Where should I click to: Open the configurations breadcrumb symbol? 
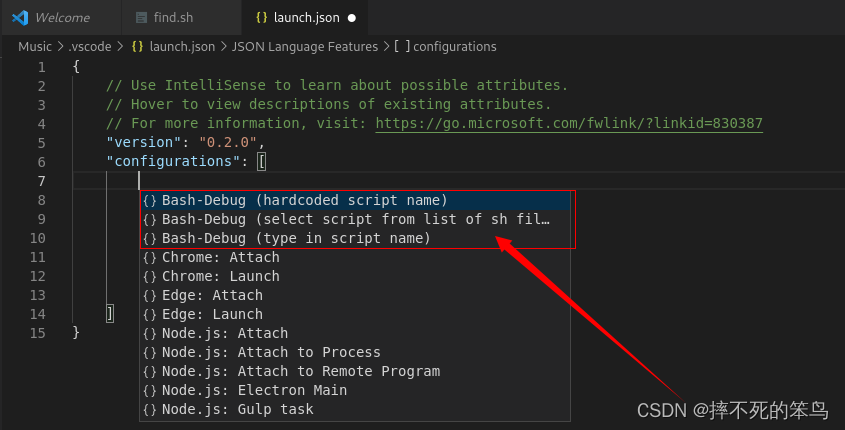[x=455, y=47]
